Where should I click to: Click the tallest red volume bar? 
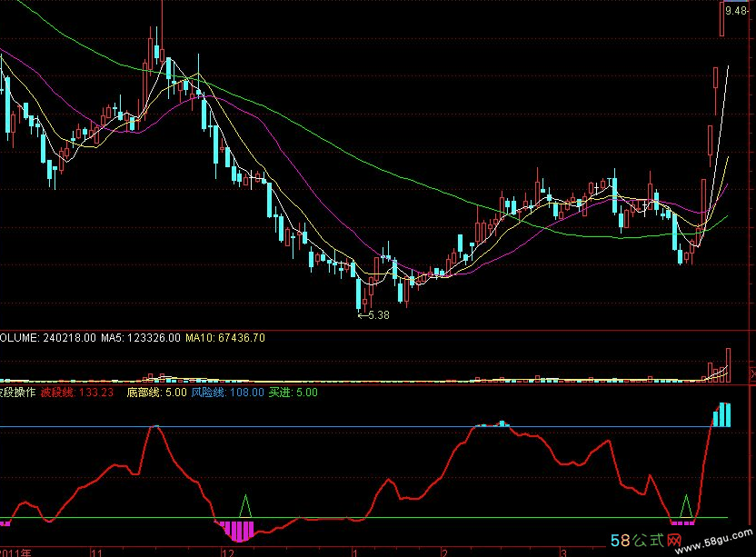[x=727, y=363]
